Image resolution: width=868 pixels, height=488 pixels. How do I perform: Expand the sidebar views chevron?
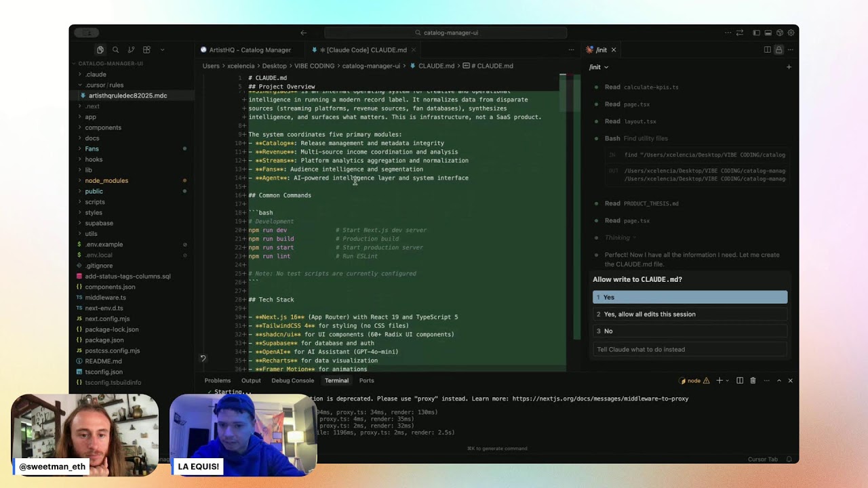[162, 49]
